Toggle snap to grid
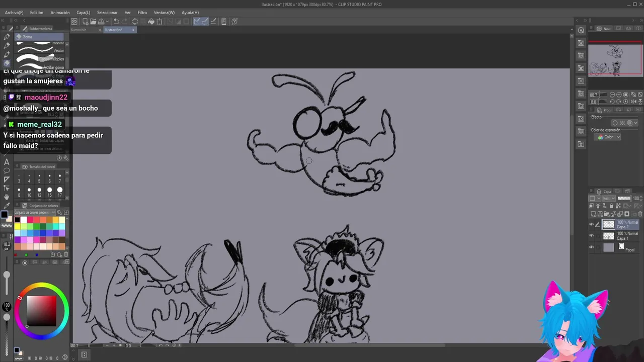 [213, 21]
